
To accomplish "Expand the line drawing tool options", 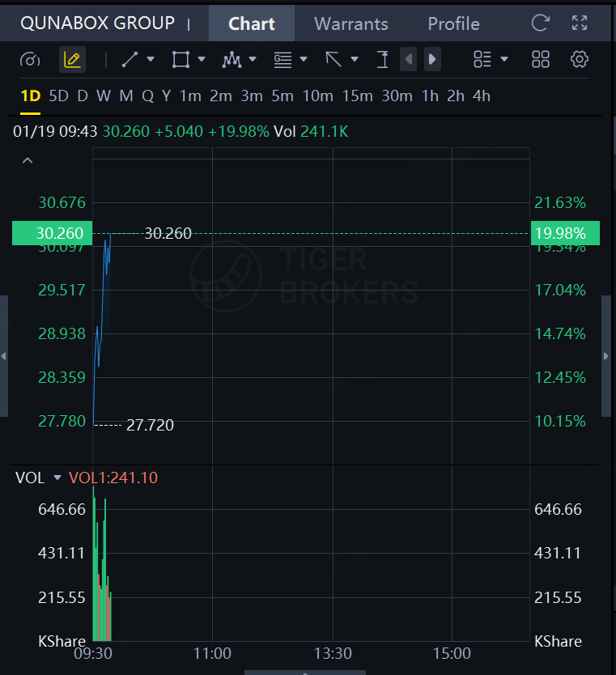I will tap(150, 59).
